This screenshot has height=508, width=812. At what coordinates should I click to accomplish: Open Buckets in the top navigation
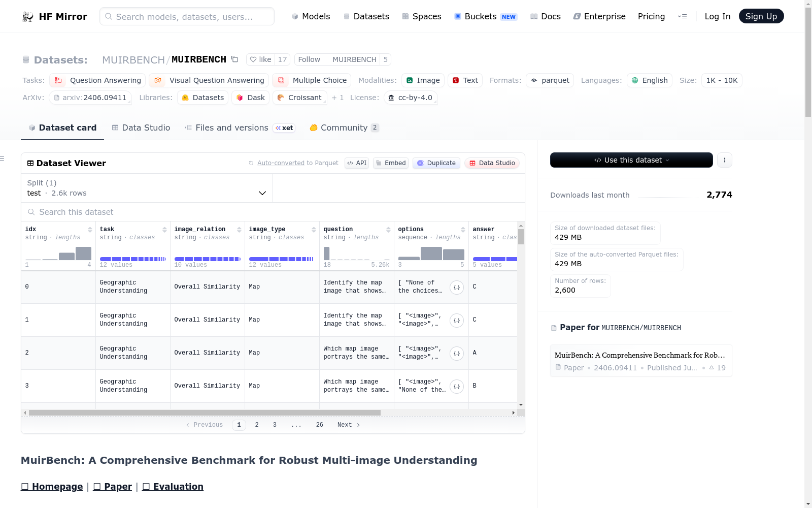pos(486,16)
